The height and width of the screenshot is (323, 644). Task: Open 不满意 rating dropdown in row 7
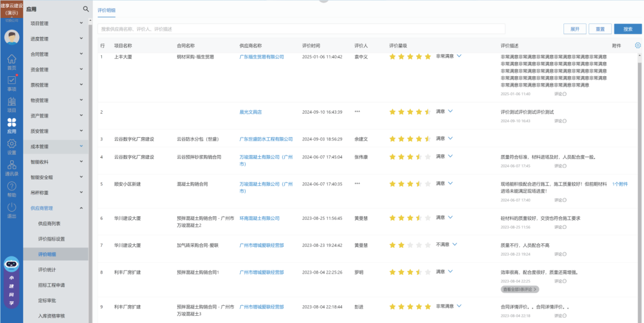click(454, 244)
